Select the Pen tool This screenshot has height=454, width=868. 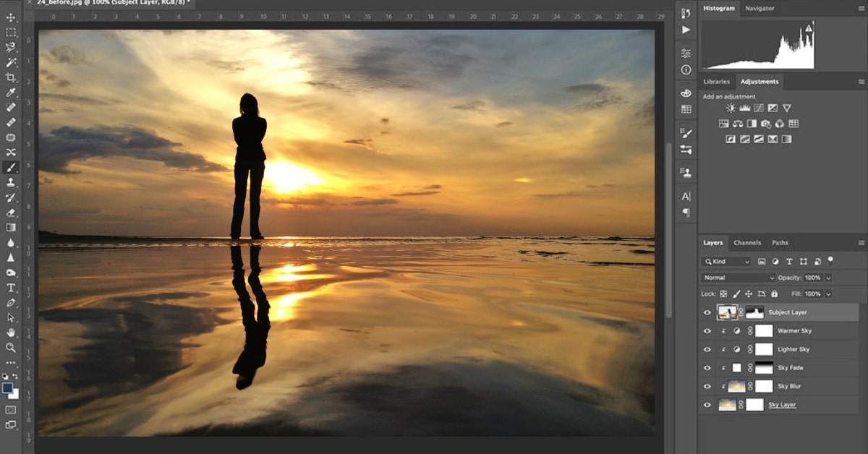coord(11,302)
